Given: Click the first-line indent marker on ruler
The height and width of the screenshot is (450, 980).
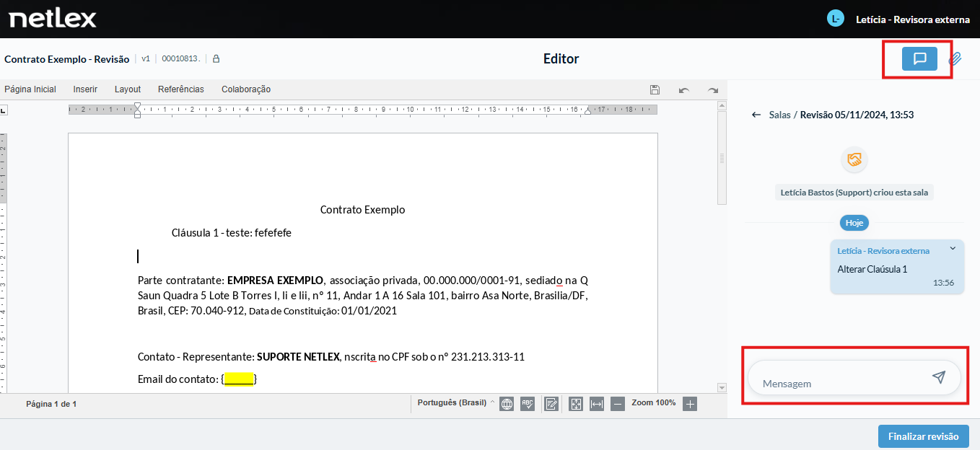Looking at the screenshot, I should click(138, 106).
